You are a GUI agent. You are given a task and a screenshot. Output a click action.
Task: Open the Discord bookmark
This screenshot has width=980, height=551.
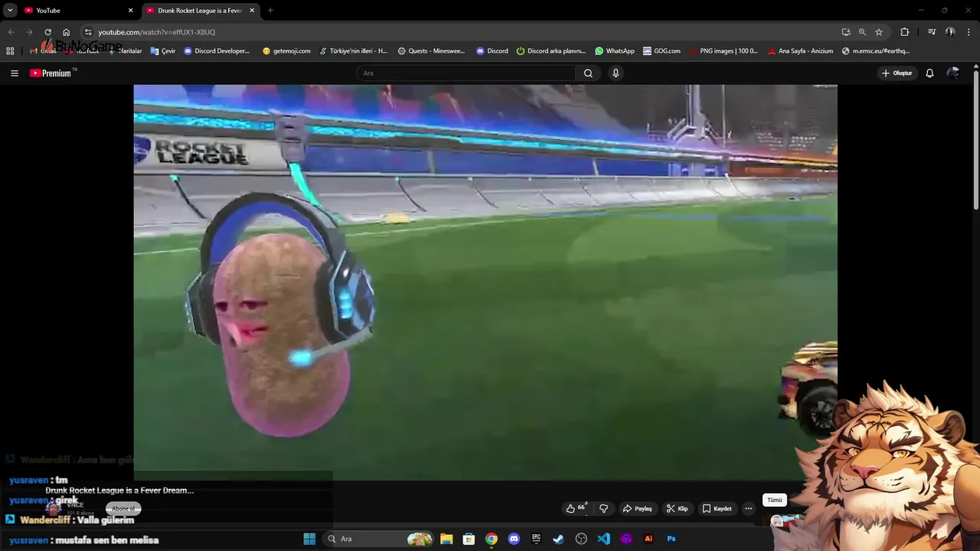click(x=492, y=51)
